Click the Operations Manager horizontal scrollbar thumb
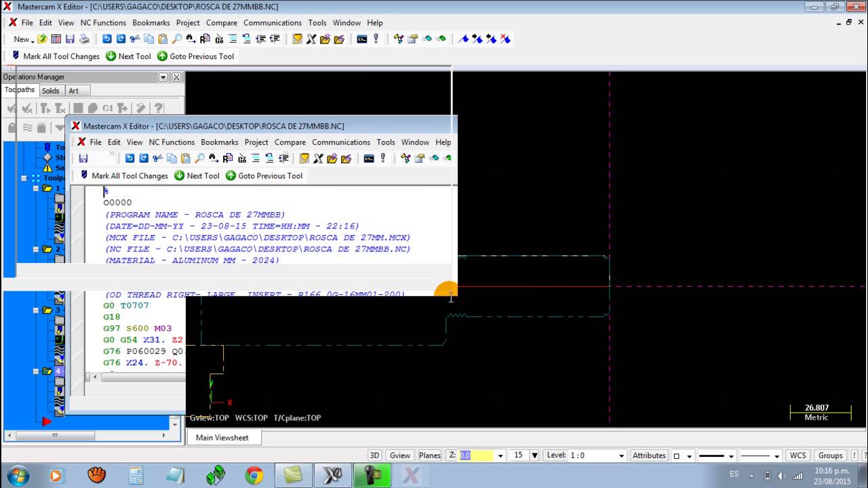The image size is (868, 488). tap(54, 435)
